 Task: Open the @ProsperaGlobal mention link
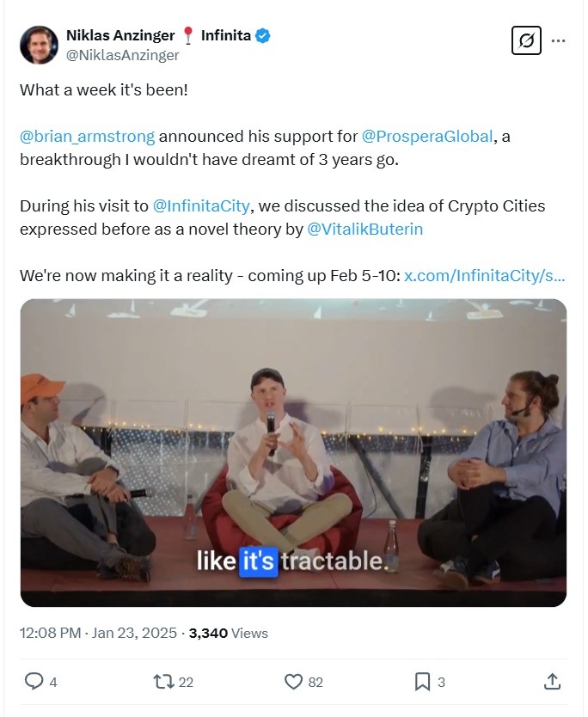point(429,137)
